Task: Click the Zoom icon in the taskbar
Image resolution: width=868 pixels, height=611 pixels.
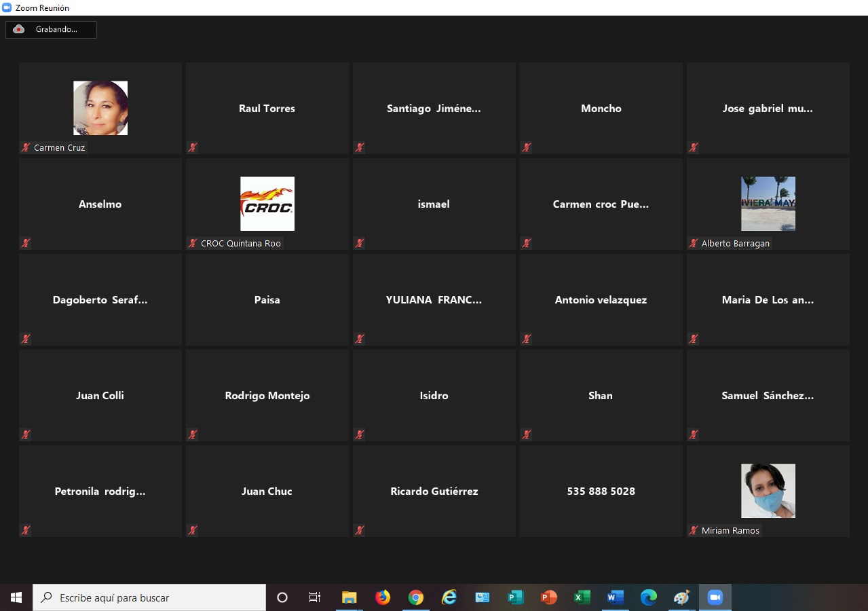Action: tap(715, 597)
